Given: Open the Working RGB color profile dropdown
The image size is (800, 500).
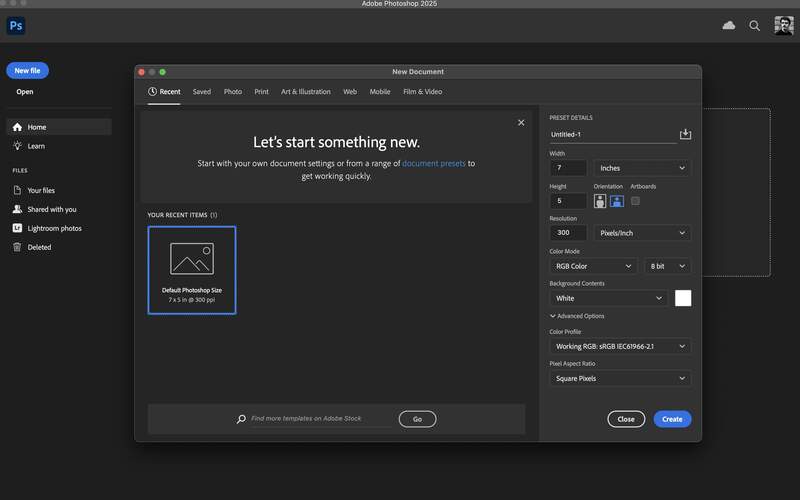Looking at the screenshot, I should tap(620, 346).
